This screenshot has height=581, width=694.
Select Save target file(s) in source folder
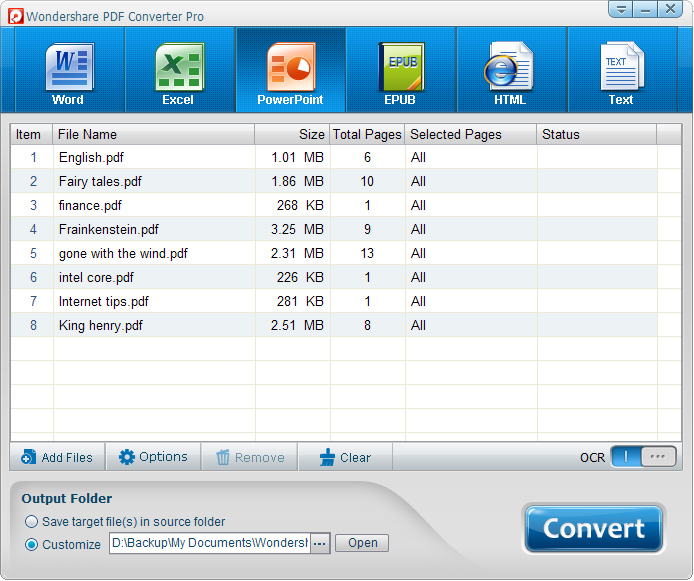click(x=32, y=521)
